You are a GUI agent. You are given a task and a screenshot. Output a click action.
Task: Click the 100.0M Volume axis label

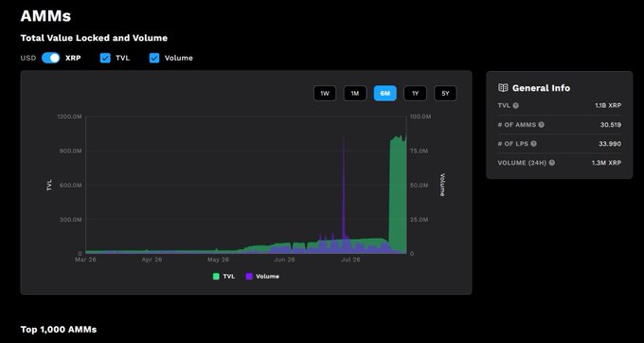(x=420, y=117)
